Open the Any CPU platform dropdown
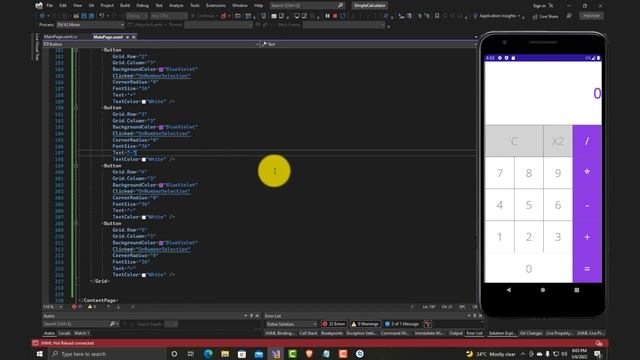 click(169, 16)
